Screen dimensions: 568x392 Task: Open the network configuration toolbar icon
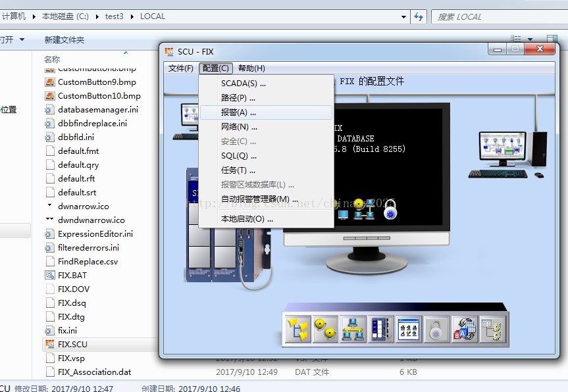click(353, 329)
